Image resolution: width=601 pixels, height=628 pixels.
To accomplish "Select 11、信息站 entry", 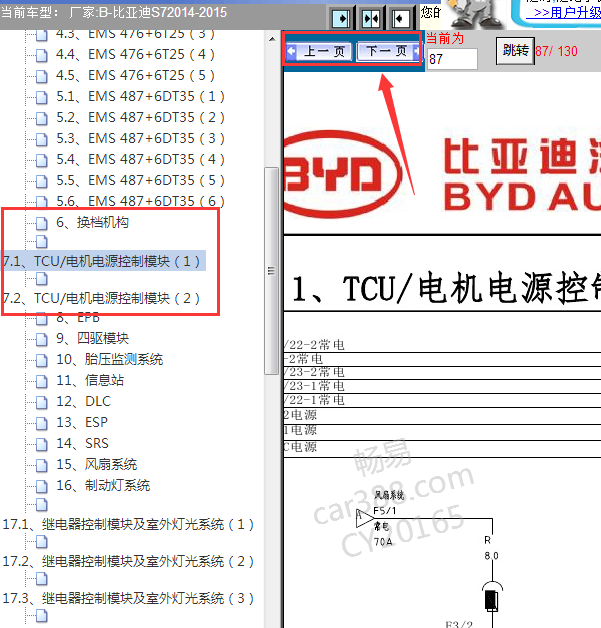I will (90, 380).
